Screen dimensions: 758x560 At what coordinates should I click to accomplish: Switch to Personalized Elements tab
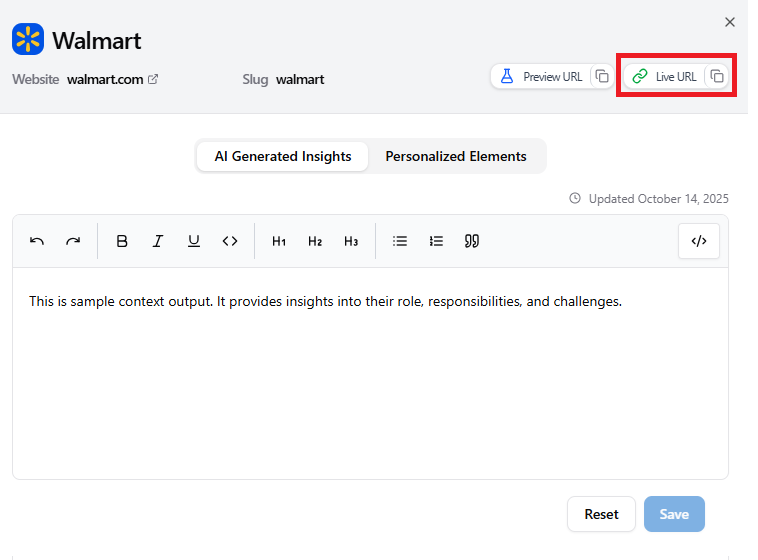456,156
